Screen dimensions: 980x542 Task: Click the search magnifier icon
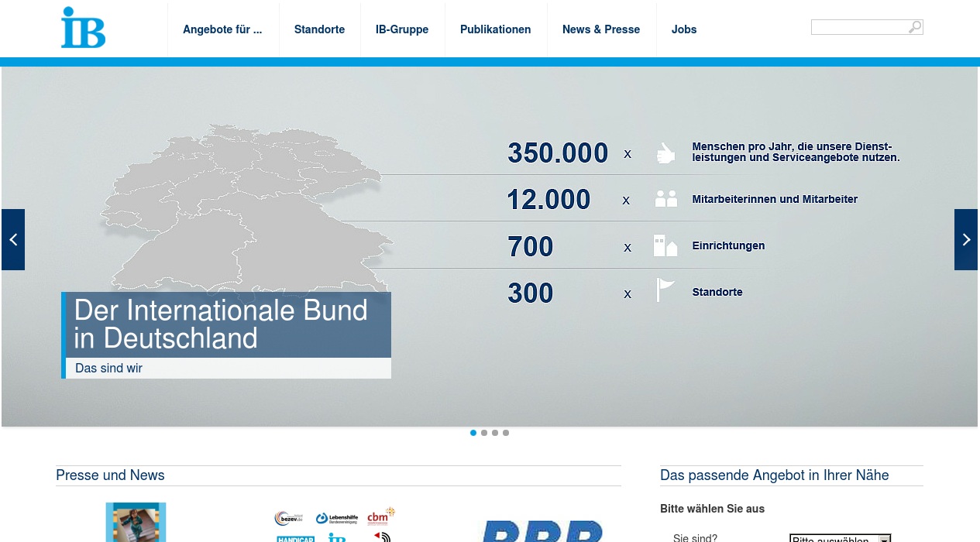pyautogui.click(x=915, y=27)
